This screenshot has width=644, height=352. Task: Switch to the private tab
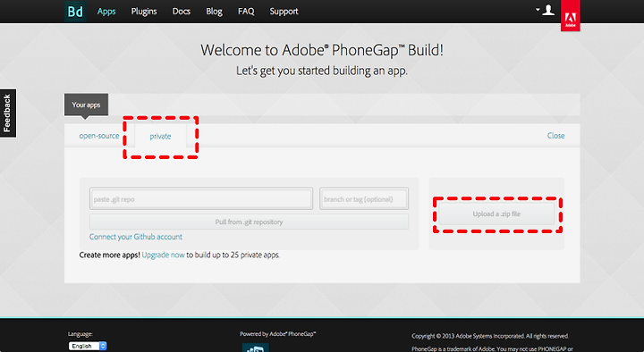(x=160, y=136)
